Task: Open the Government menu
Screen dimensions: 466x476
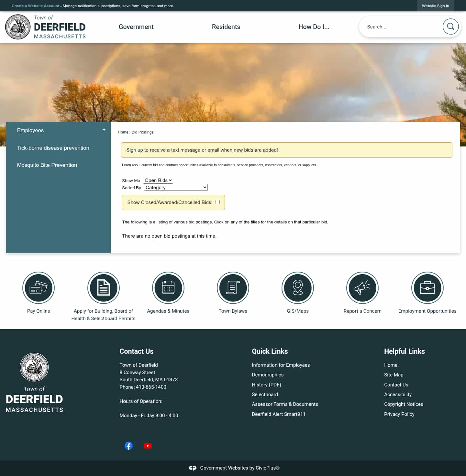Action: point(136,27)
